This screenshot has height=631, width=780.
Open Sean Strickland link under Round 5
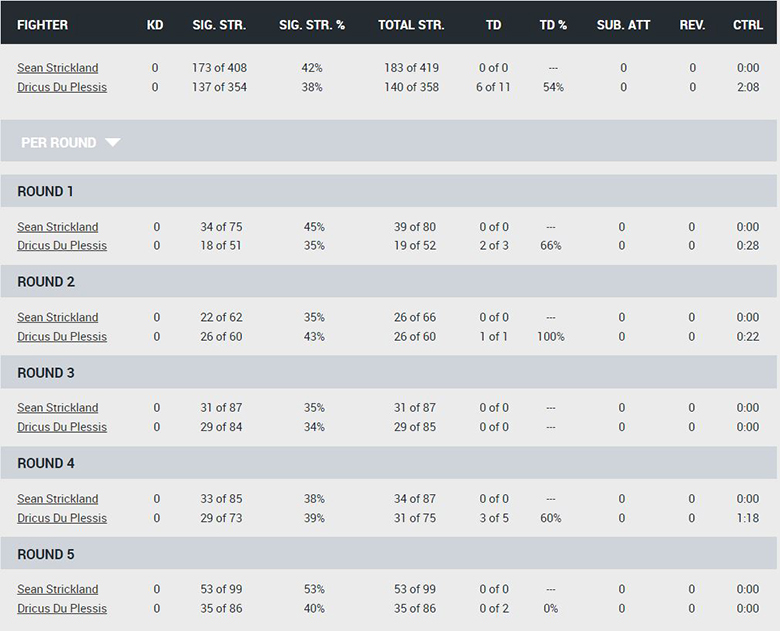58,589
